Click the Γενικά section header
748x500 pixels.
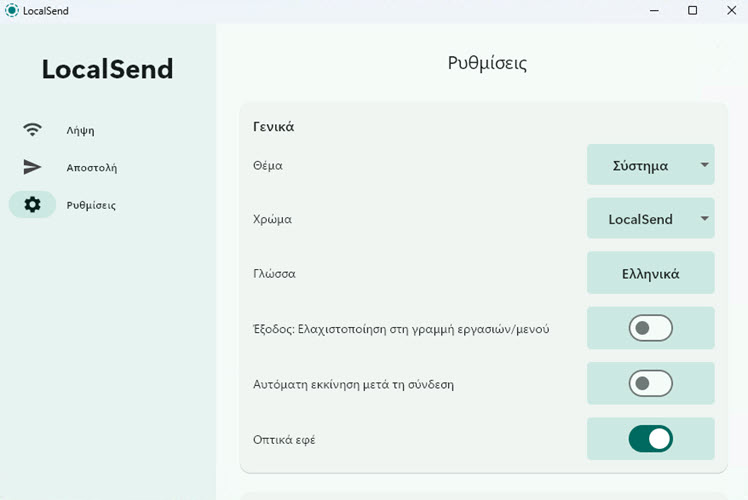[273, 127]
